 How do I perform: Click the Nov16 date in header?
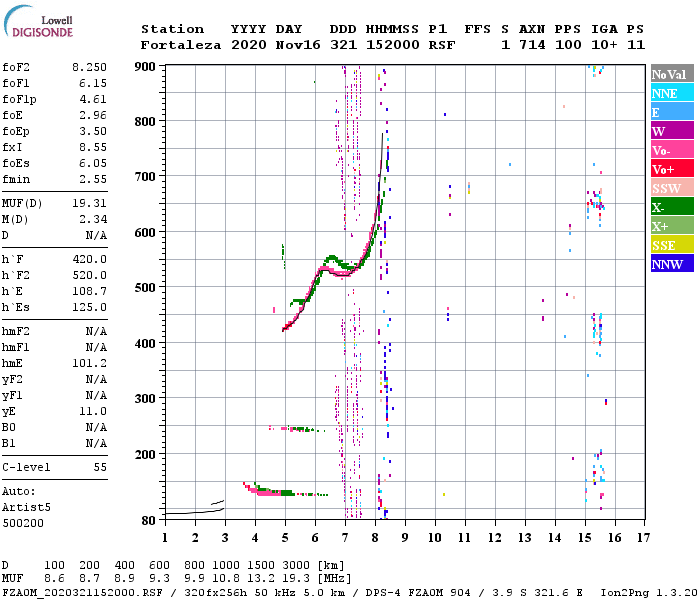pyautogui.click(x=298, y=45)
